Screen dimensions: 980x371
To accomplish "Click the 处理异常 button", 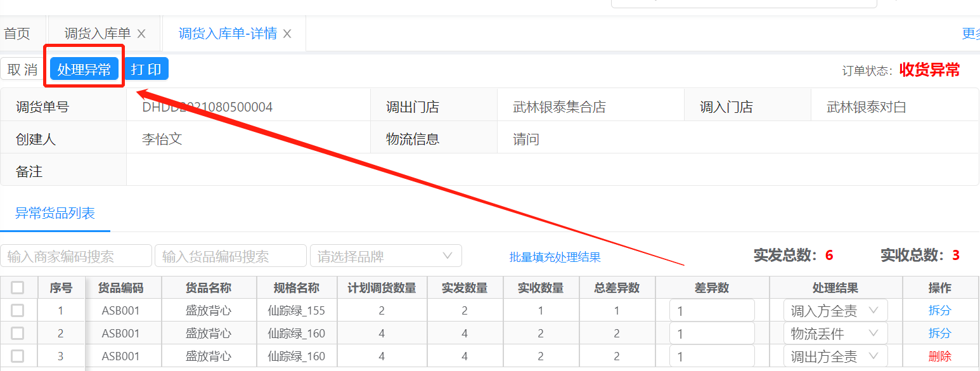I will tap(84, 70).
